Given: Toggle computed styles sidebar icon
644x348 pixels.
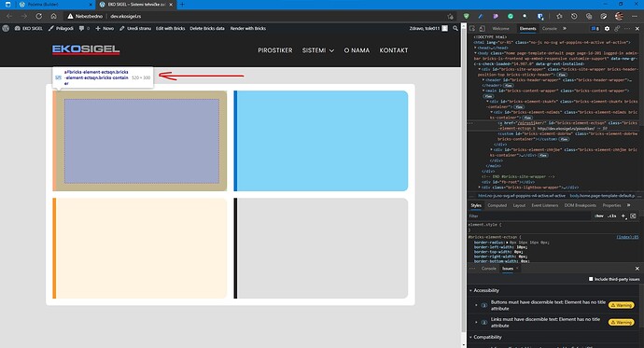Looking at the screenshot, I should [633, 216].
